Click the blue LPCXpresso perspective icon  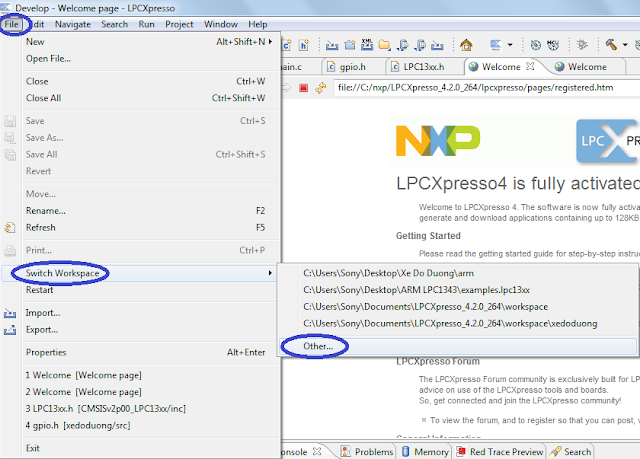click(496, 45)
